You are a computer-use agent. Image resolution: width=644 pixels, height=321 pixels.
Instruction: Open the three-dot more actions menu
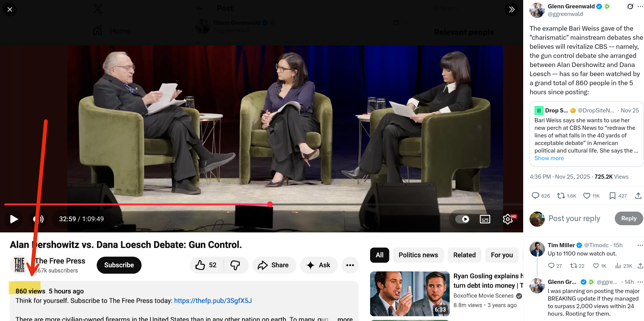coord(350,265)
